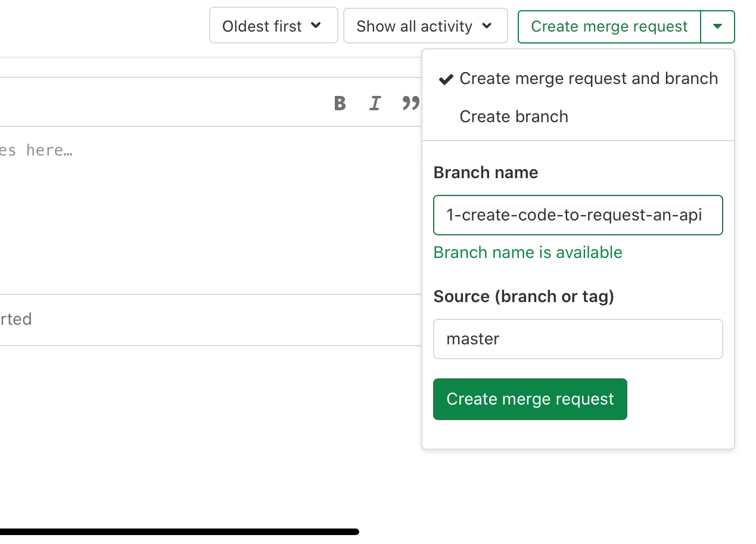This screenshot has width=756, height=544.
Task: Select the Create merge request and branch option
Action: pyautogui.click(x=588, y=79)
